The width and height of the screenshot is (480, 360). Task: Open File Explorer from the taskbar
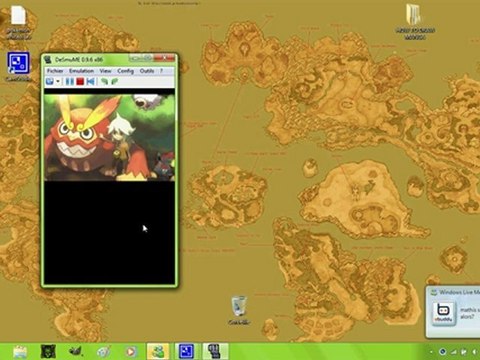(x=20, y=352)
